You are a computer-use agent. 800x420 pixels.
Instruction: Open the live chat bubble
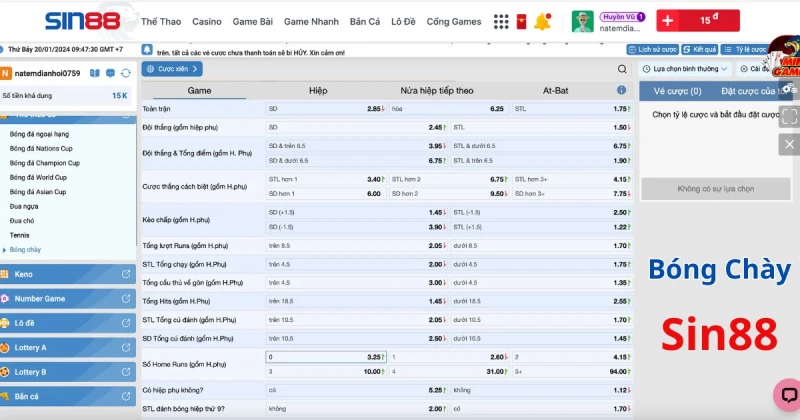(x=788, y=394)
